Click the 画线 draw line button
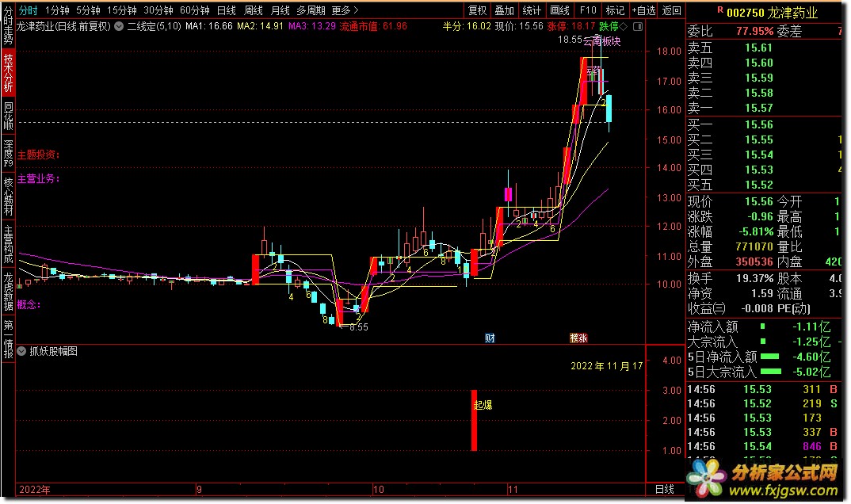This screenshot has width=851, height=504. pos(559,10)
